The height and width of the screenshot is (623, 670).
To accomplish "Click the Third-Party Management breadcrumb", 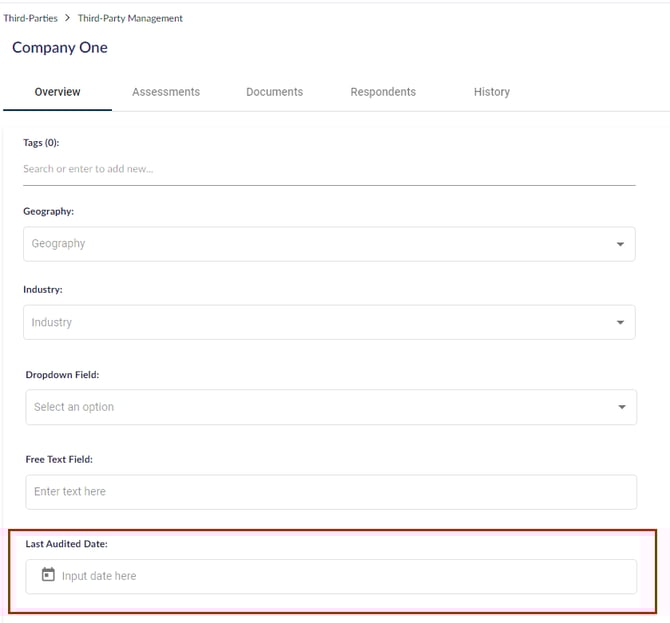I will coord(130,18).
